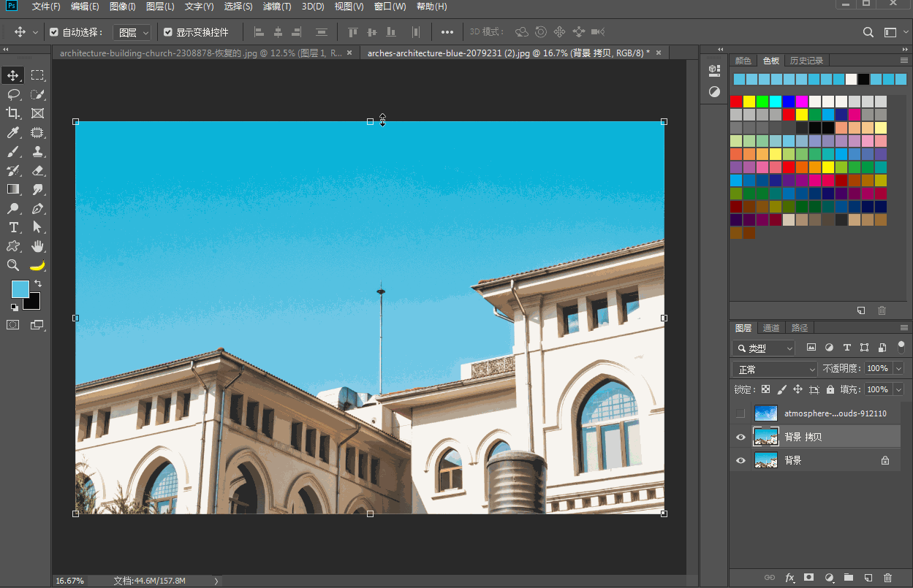
Task: Select the Eraser tool
Action: pos(37,170)
